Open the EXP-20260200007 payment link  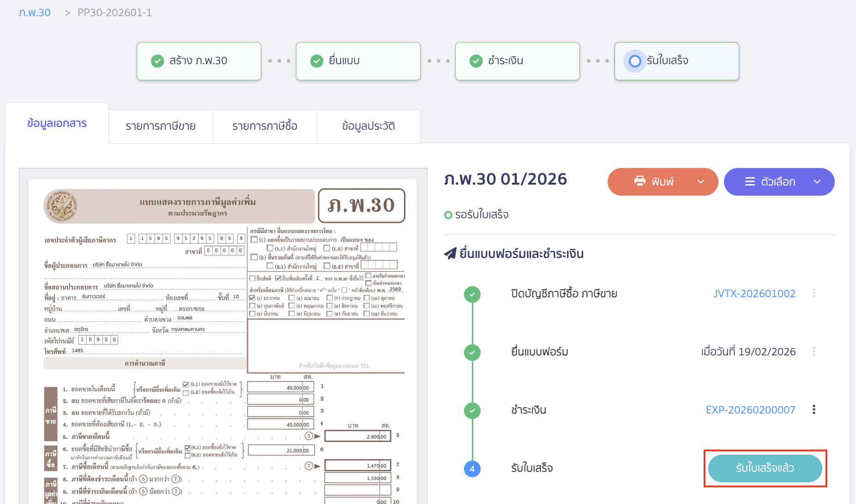pyautogui.click(x=751, y=409)
